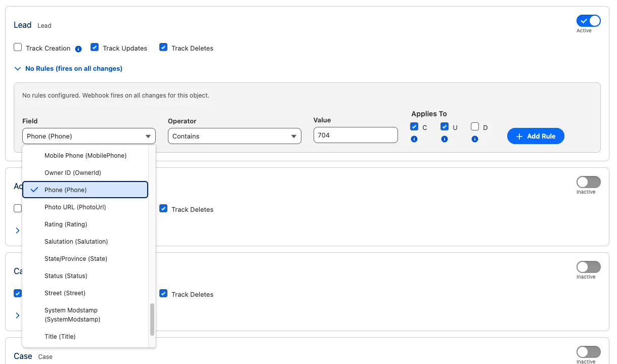Uncheck the Lead Track Deletes checkbox

click(163, 48)
